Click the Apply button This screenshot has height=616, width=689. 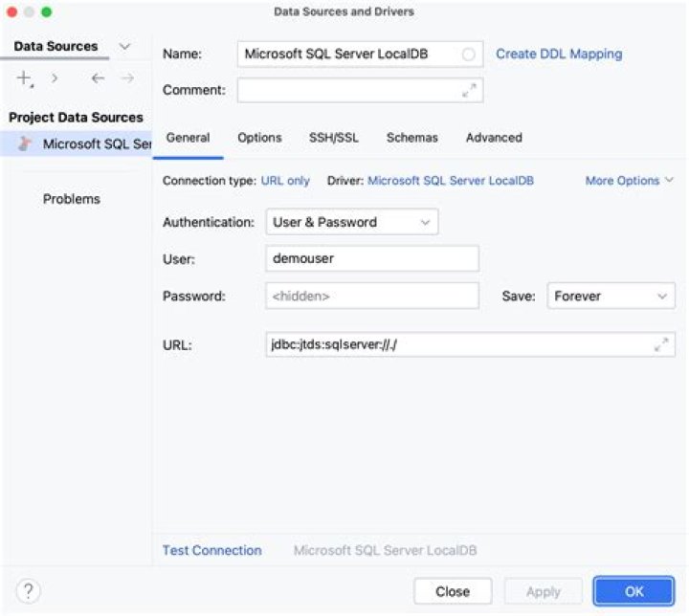544,591
